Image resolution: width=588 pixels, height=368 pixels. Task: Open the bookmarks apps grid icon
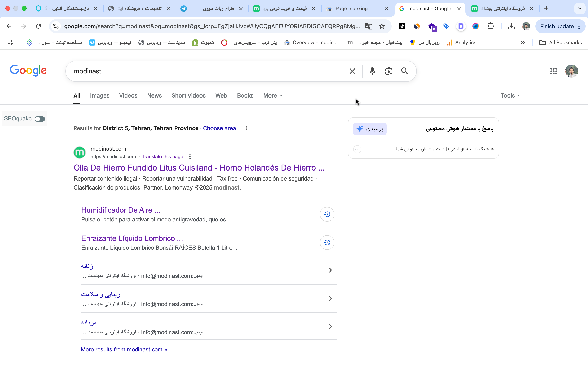[x=10, y=43]
